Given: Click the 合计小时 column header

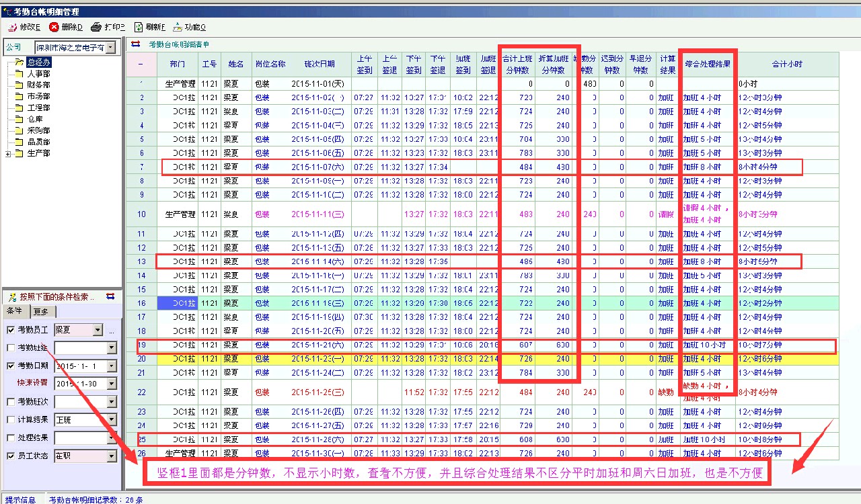Looking at the screenshot, I should [787, 65].
